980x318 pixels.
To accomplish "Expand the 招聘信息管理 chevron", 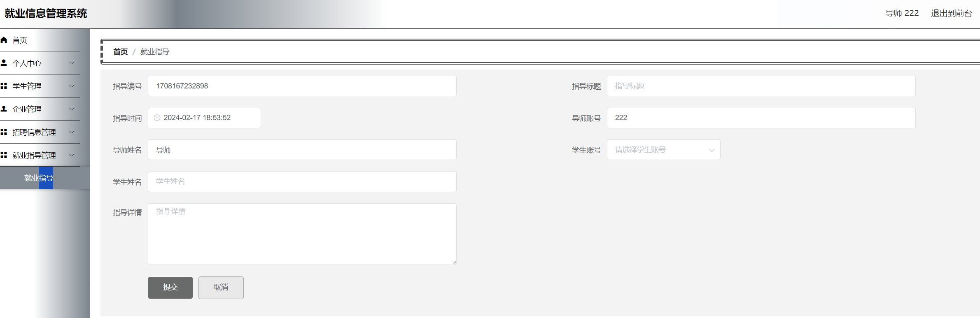I will tap(72, 132).
